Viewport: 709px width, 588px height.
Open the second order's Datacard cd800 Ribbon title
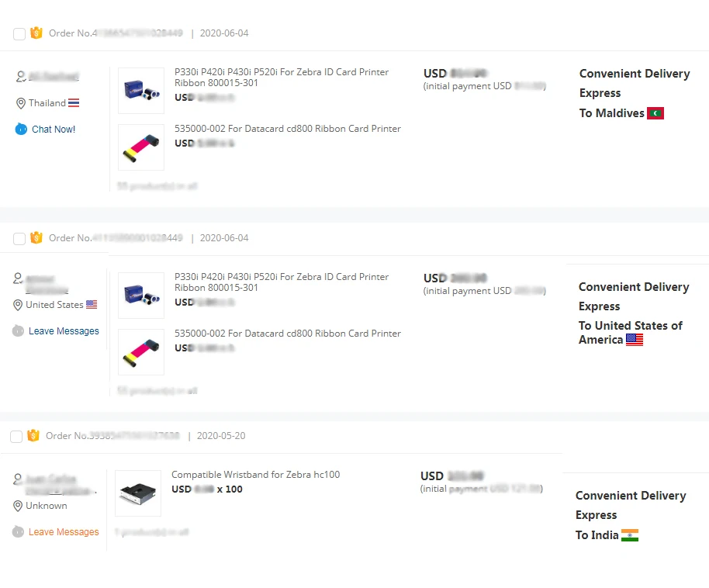[x=288, y=334]
